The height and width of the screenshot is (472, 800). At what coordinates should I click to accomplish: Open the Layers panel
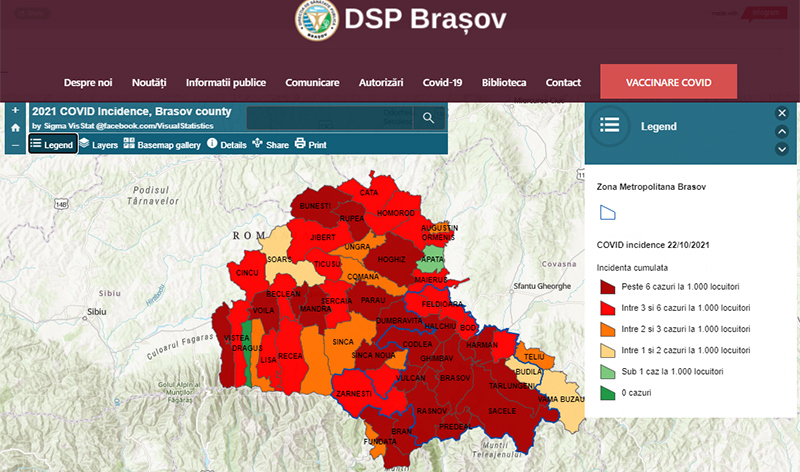pyautogui.click(x=99, y=145)
